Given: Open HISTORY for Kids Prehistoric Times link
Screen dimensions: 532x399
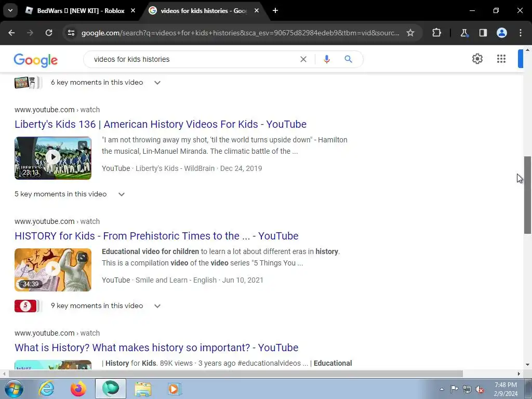Looking at the screenshot, I should 156,236.
